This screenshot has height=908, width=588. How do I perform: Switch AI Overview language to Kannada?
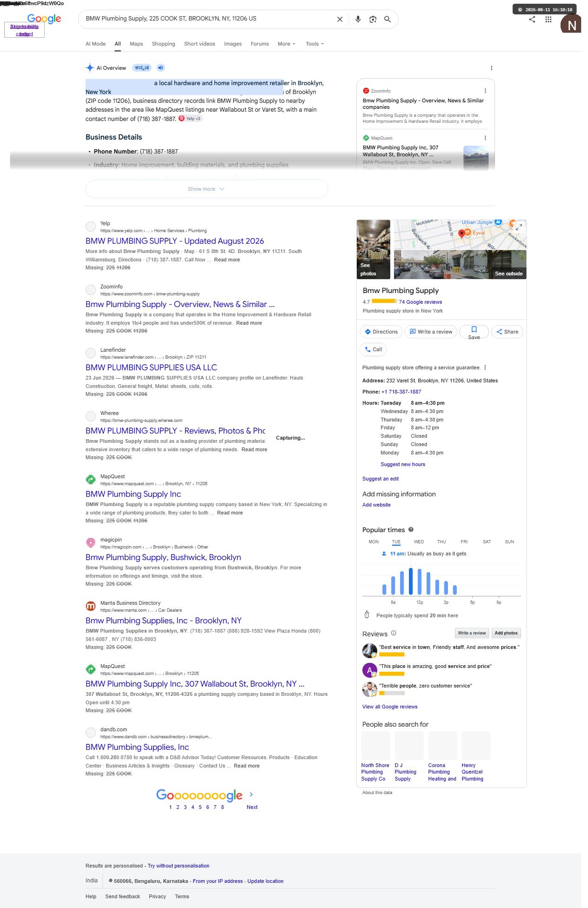(142, 68)
